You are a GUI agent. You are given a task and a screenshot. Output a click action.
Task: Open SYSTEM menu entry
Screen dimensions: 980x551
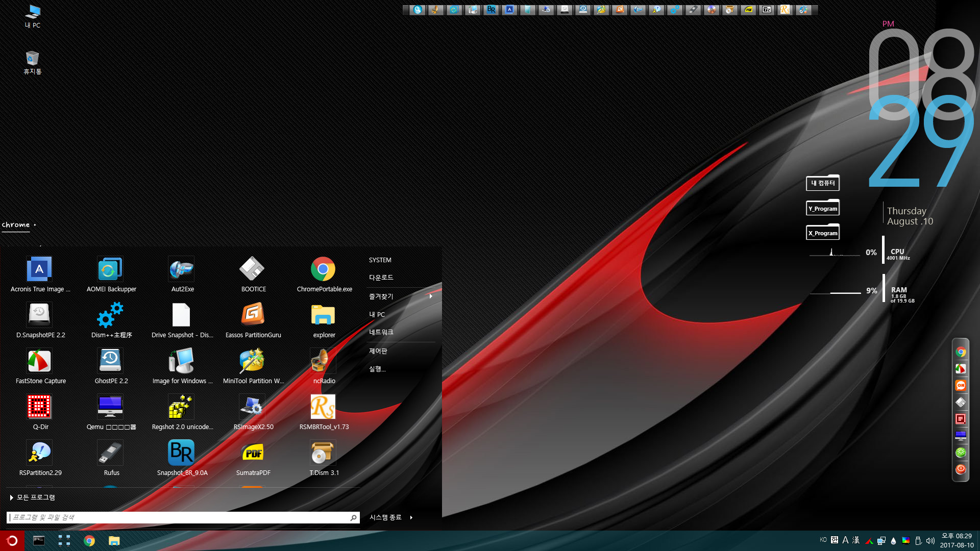pos(380,260)
